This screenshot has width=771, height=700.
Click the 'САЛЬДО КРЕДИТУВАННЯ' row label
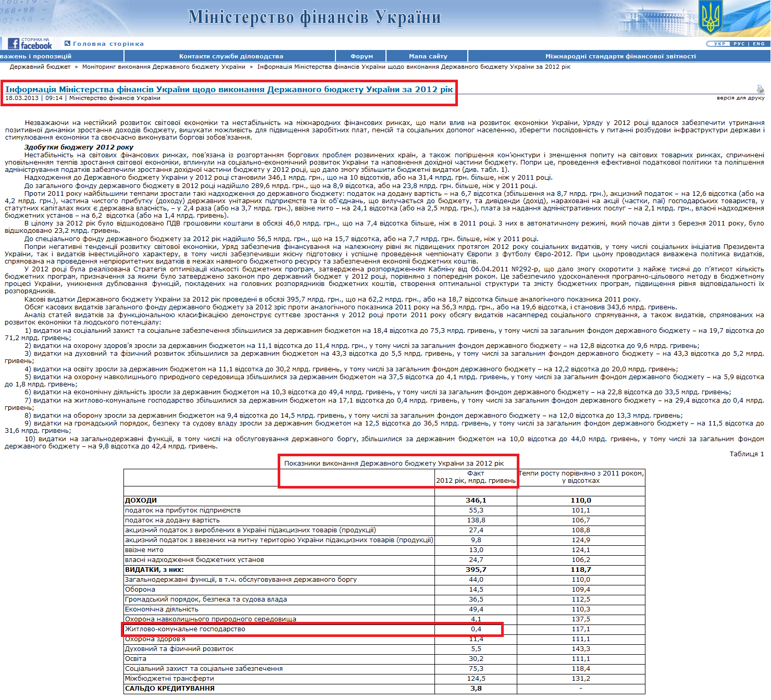tap(170, 689)
